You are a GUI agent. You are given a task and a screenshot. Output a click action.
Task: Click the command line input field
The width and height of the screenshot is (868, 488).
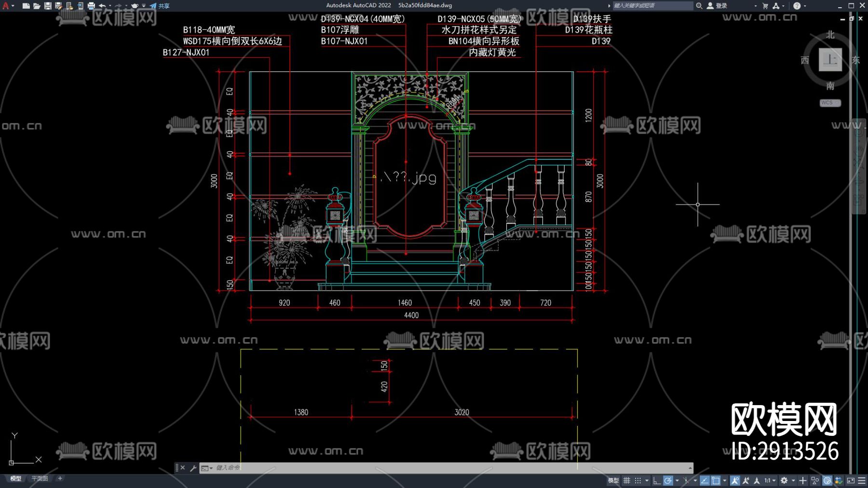click(434, 468)
